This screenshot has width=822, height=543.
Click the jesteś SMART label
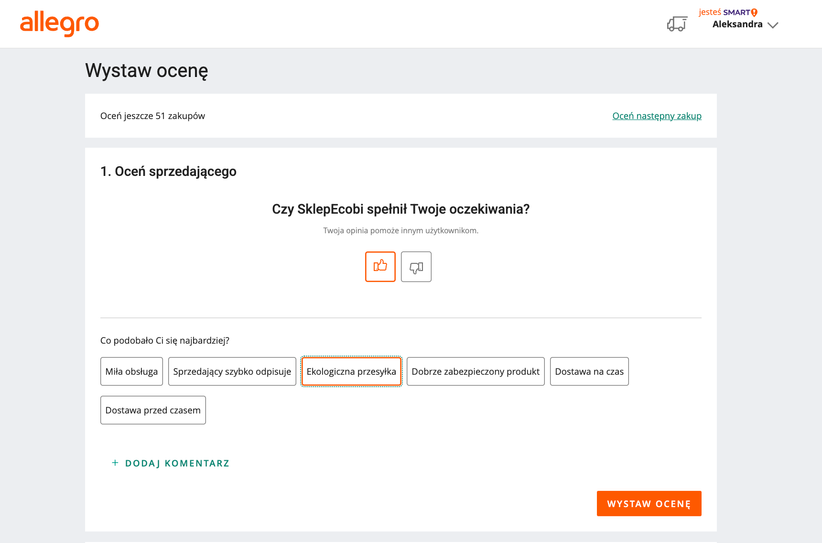[x=723, y=12]
